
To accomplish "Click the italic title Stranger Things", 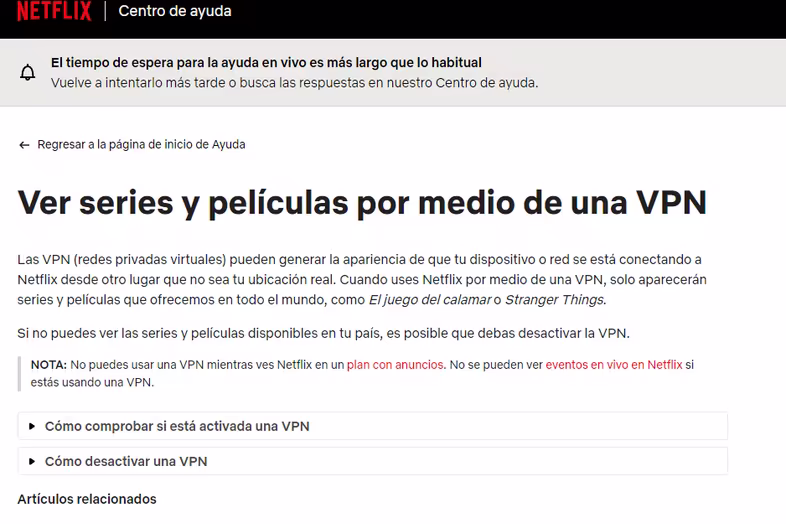I will pos(555,300).
